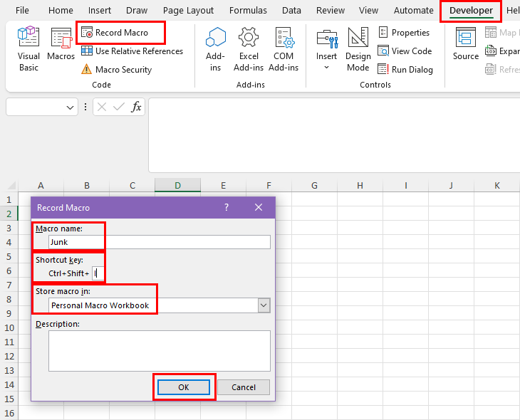
Task: Click the formula bar options dots
Action: 85,107
